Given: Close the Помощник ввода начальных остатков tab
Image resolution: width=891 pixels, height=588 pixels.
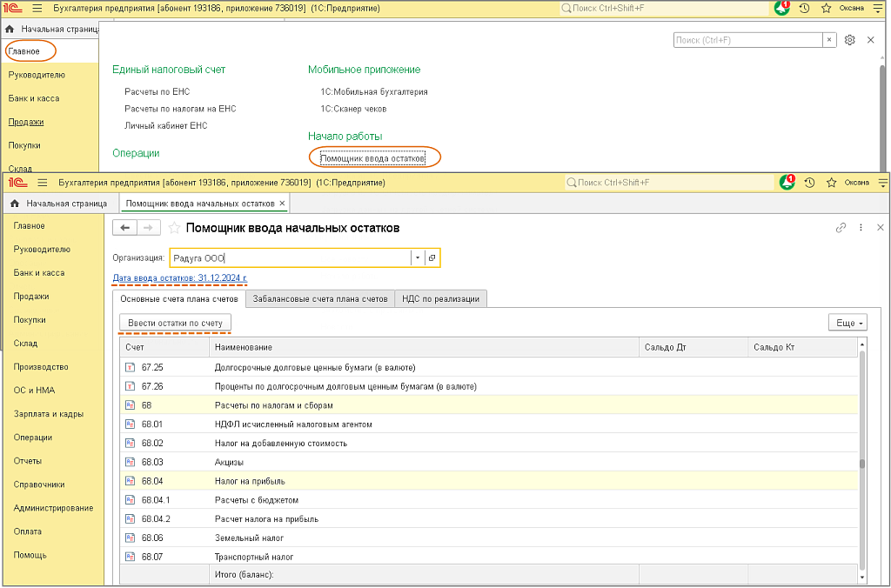Looking at the screenshot, I should (x=283, y=204).
